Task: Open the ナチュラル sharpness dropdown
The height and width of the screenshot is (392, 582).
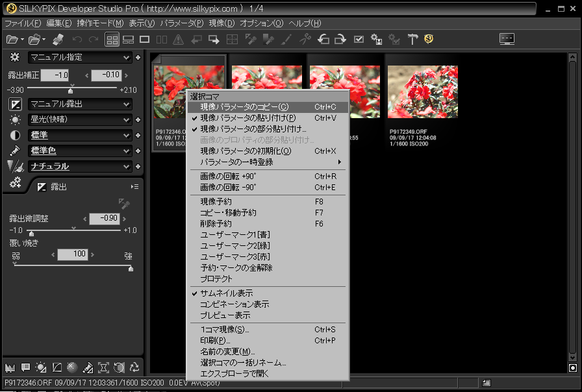Action: coord(81,166)
